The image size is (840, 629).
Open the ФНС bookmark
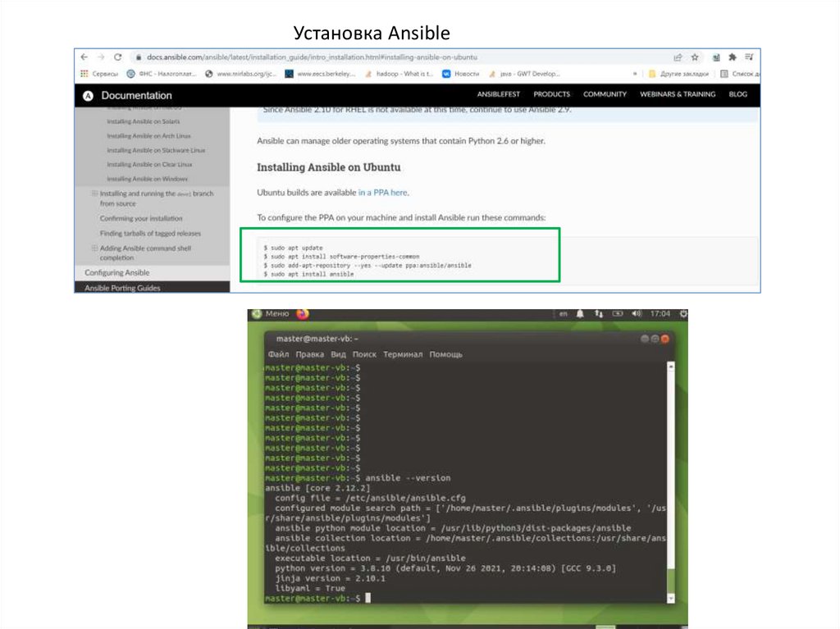pos(162,74)
